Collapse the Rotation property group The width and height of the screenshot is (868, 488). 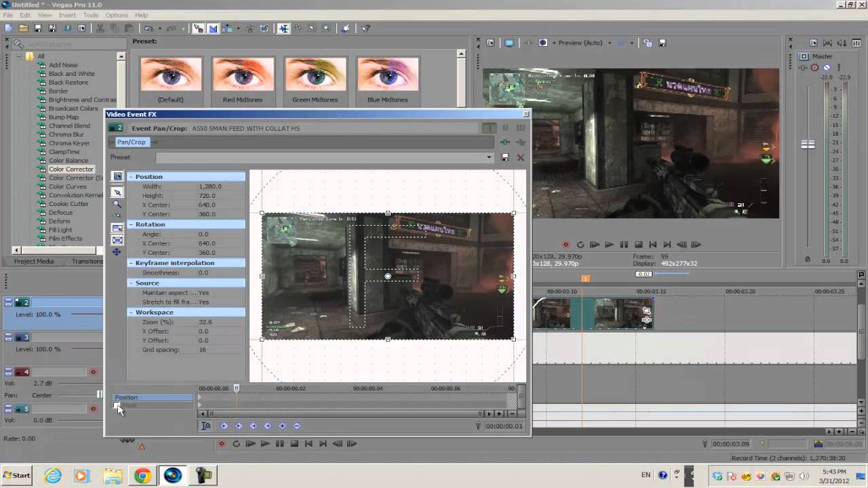point(131,224)
